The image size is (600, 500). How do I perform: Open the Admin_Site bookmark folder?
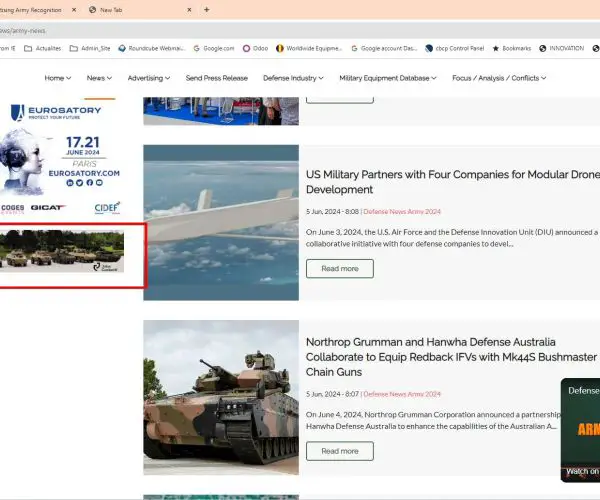point(92,47)
